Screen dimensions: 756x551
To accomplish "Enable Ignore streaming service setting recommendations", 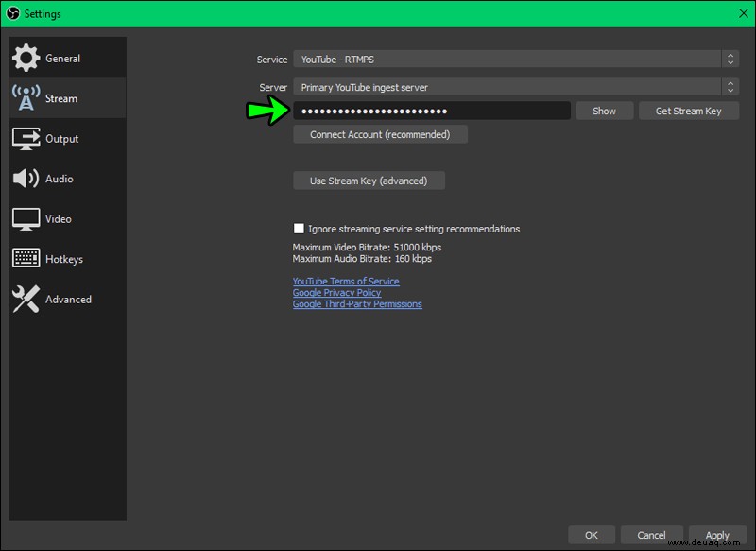I will pos(299,229).
